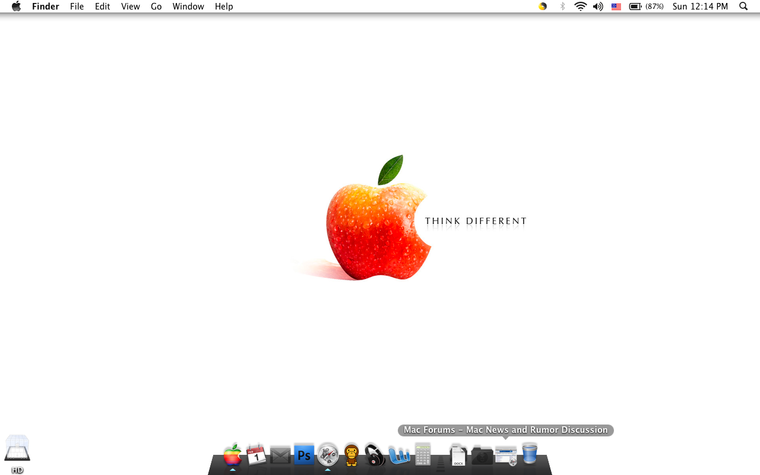Image resolution: width=760 pixels, height=475 pixels.
Task: Click the 87% battery percentage text
Action: [x=654, y=6]
